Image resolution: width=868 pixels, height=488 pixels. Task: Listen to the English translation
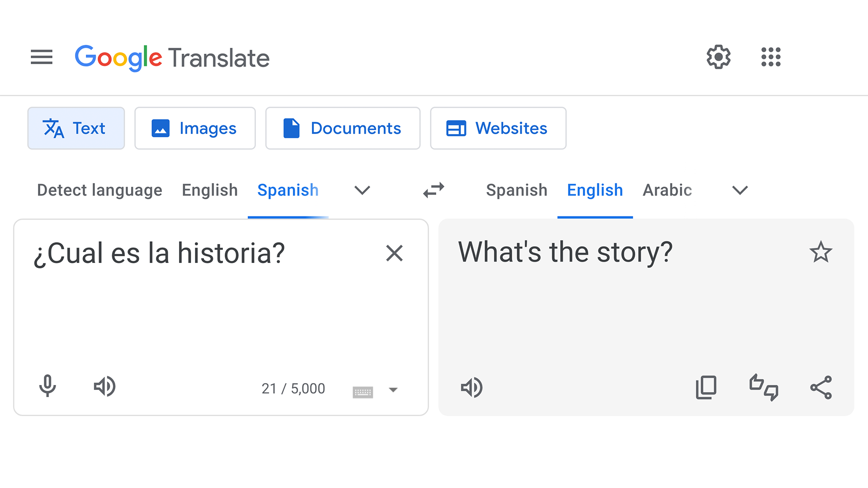click(472, 388)
